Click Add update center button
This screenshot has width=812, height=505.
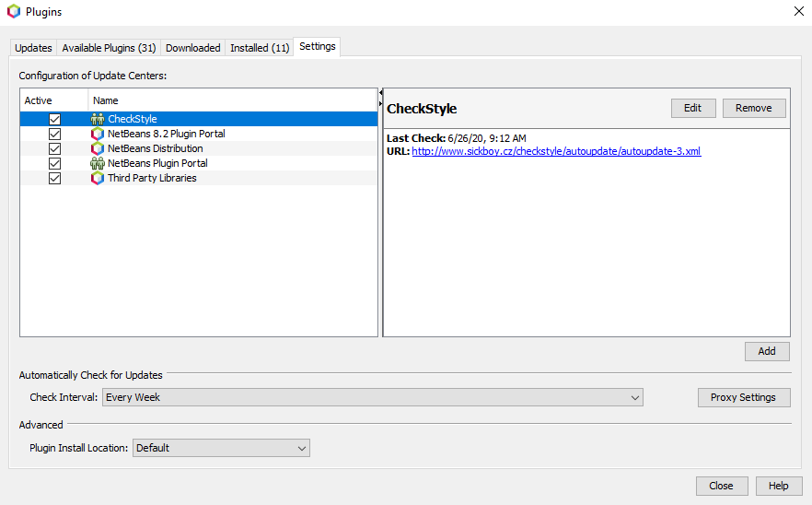767,351
